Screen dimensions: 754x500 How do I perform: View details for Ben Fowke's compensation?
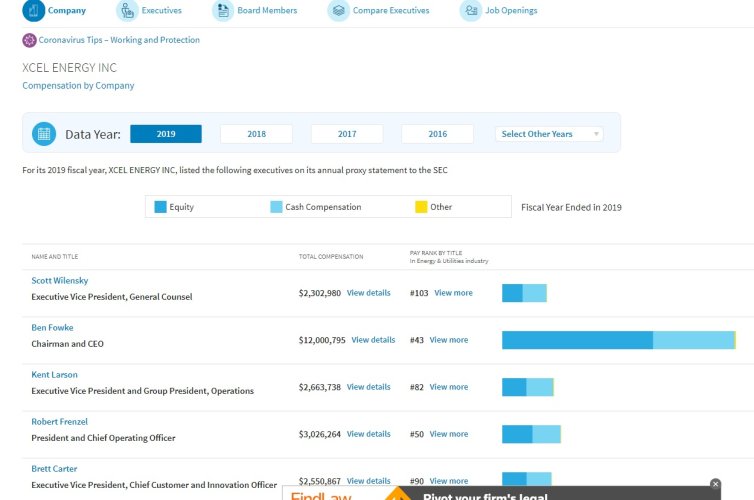[373, 340]
